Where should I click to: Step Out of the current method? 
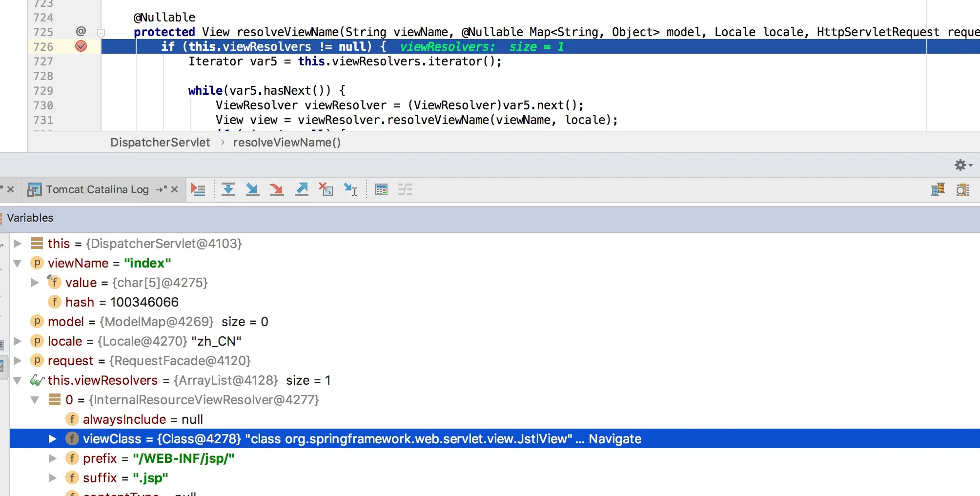[302, 190]
